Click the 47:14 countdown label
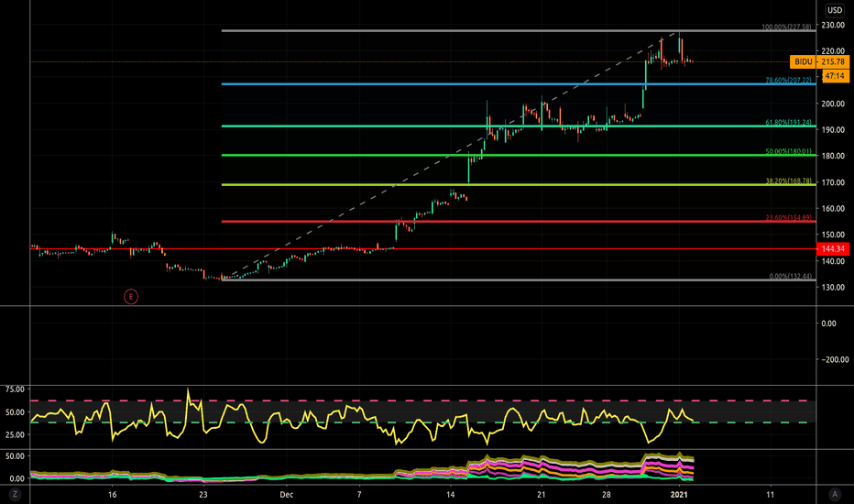This screenshot has width=854, height=504. pos(836,76)
